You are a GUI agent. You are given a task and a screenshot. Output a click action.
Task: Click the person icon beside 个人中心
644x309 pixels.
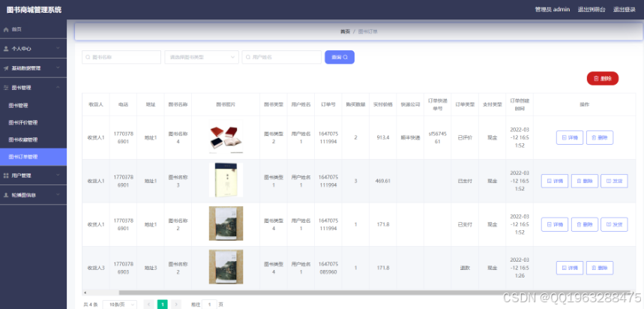pyautogui.click(x=6, y=49)
